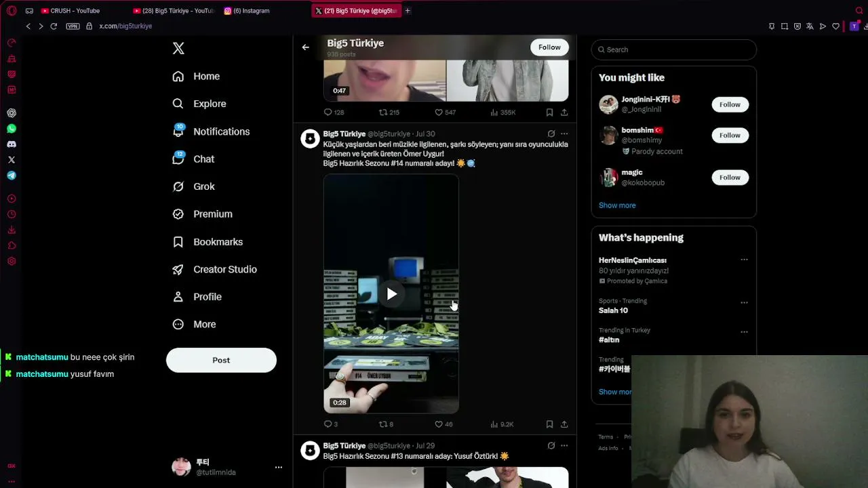Follow Big5 Türkiye from the profile header
This screenshot has width=868, height=488.
(549, 47)
